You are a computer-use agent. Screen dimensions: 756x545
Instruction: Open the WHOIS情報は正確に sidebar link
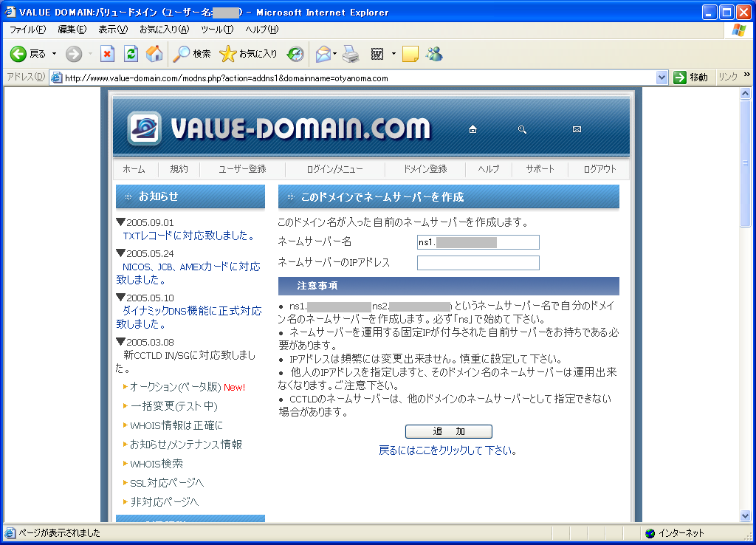[x=176, y=425]
